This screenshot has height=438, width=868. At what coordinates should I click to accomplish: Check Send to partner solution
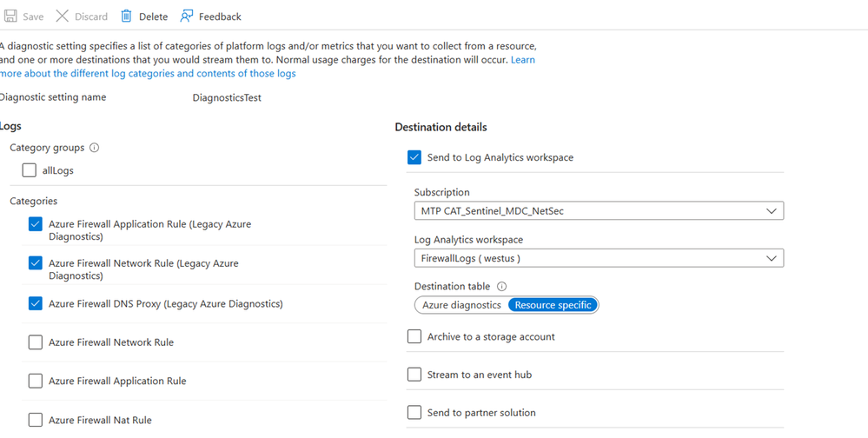[x=414, y=413]
